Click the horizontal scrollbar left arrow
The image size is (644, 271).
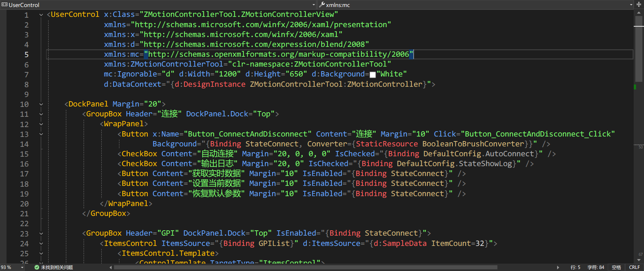[x=111, y=267]
